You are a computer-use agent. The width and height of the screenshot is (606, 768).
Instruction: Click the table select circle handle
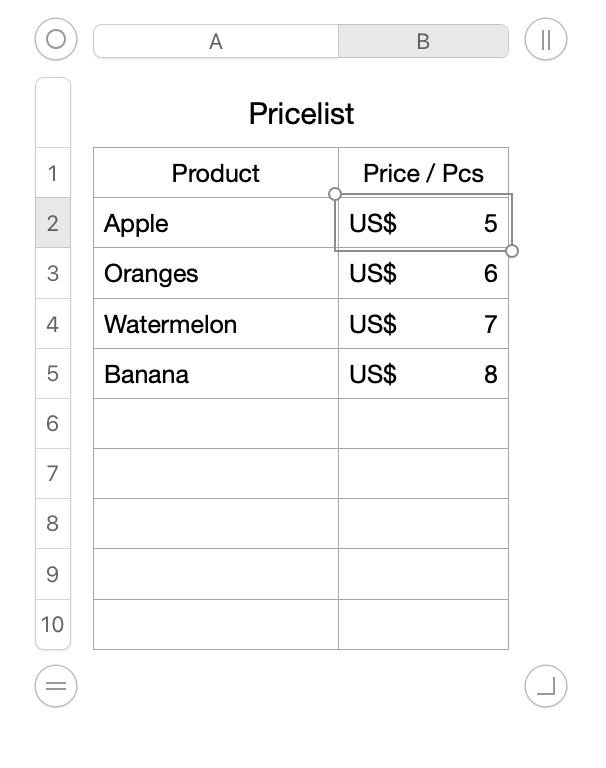(56, 40)
